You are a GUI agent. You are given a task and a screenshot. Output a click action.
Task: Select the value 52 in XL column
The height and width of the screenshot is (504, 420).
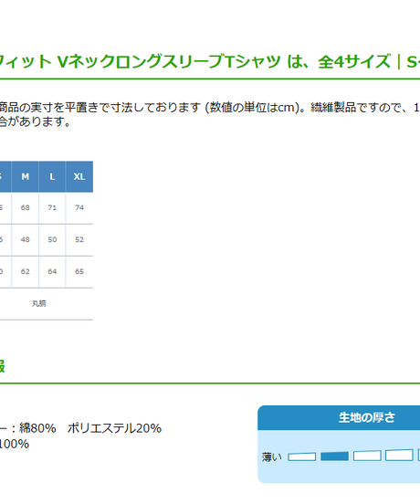tap(79, 239)
